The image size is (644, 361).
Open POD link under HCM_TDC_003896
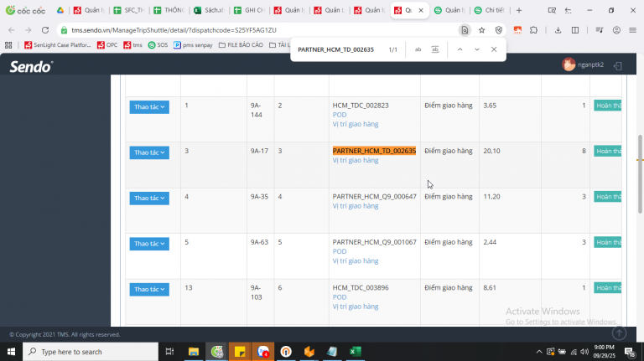(x=340, y=297)
